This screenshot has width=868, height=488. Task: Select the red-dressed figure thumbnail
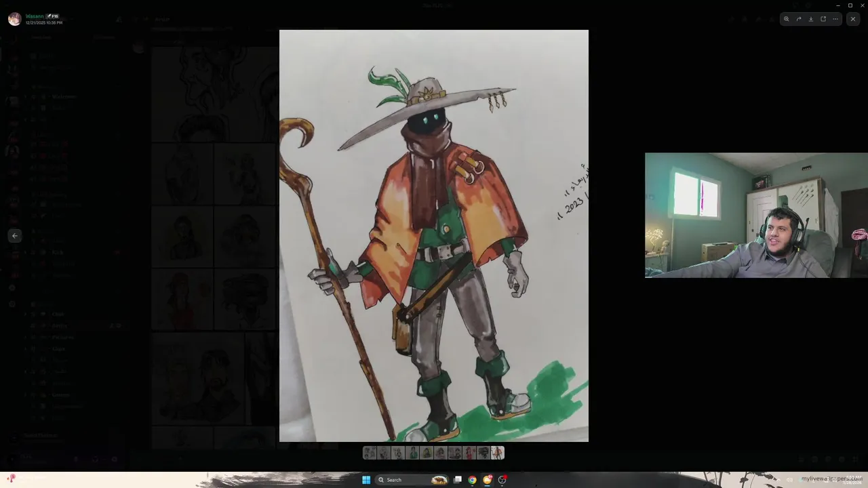[469, 453]
